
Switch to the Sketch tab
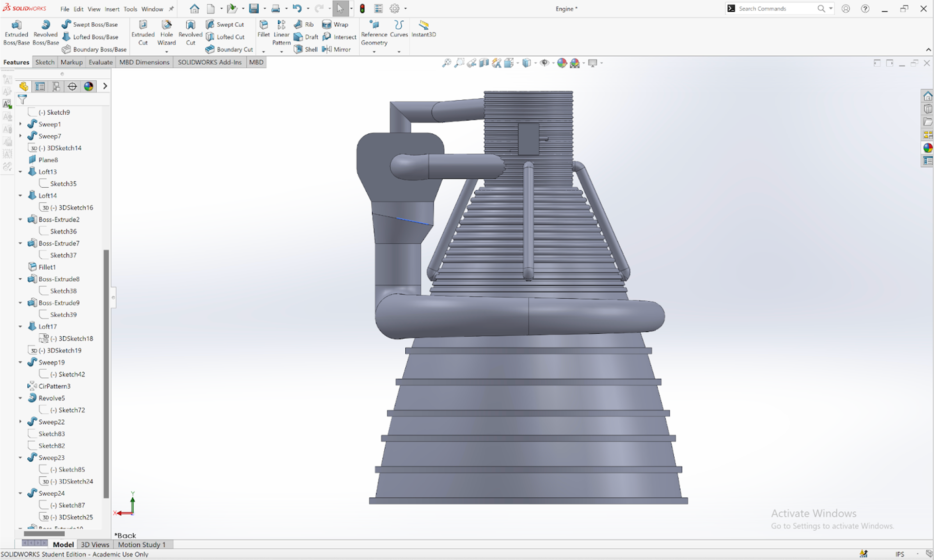(x=45, y=62)
